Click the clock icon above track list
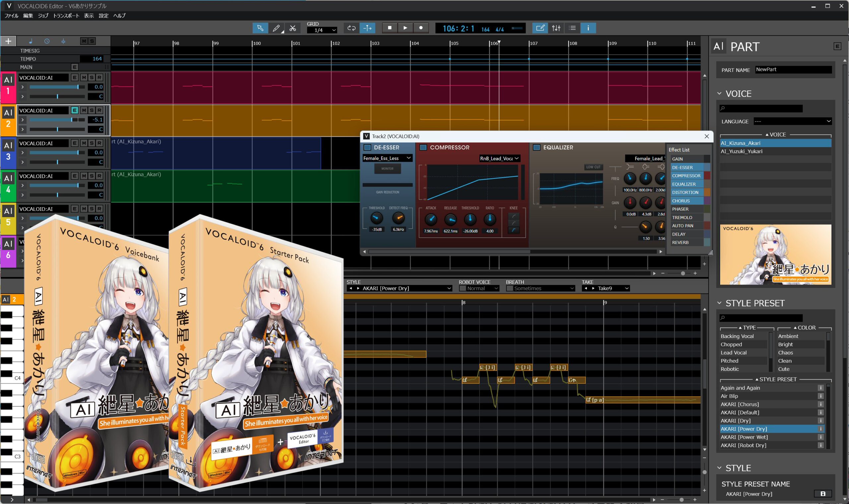Screen dimensions: 849x504 tap(47, 41)
